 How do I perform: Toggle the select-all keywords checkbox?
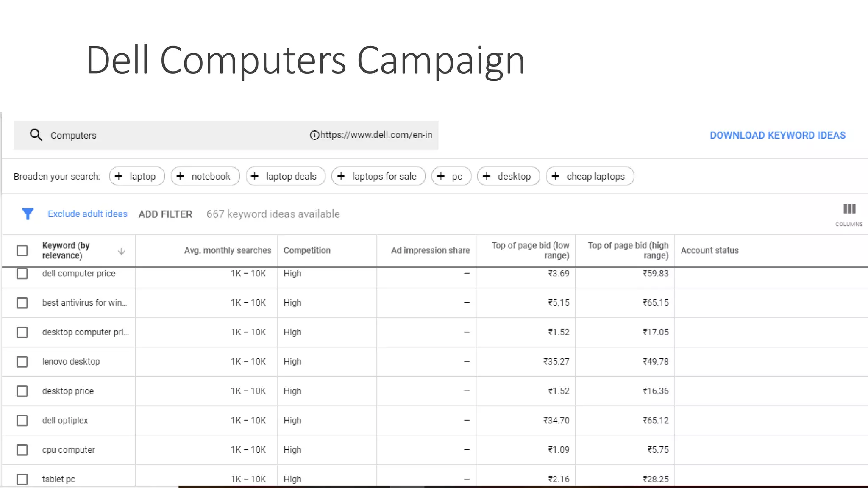click(x=22, y=250)
